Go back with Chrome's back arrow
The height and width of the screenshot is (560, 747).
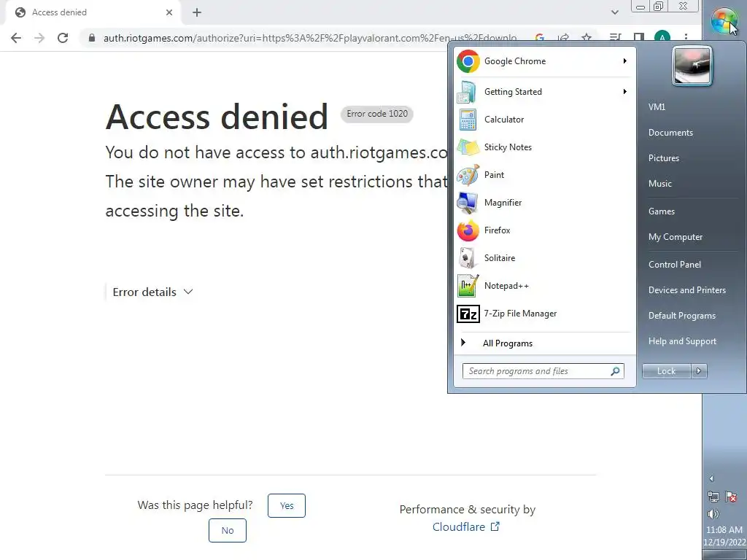click(16, 38)
